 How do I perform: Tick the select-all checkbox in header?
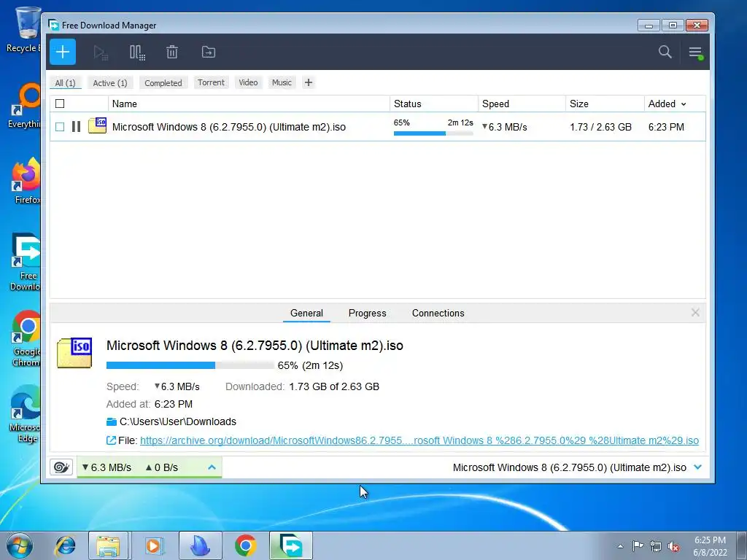(60, 104)
